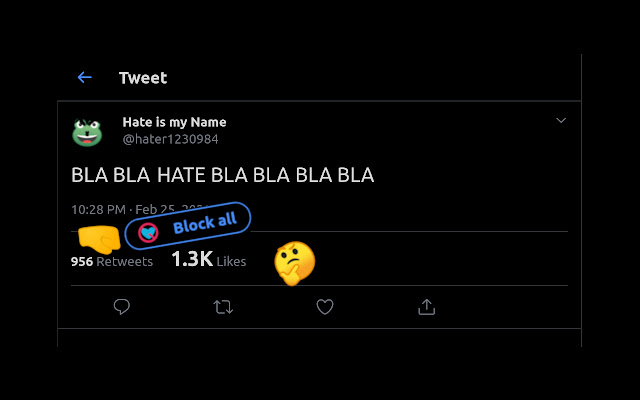View the 956 Retweets list

coord(112,261)
